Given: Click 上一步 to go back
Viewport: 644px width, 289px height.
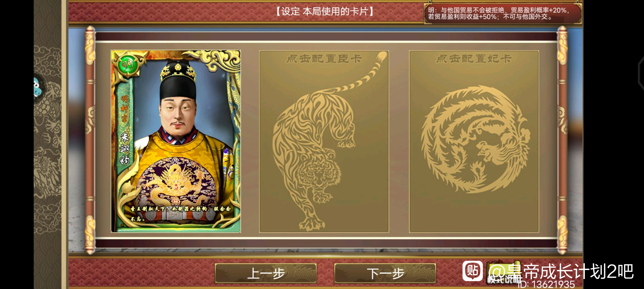Looking at the screenshot, I should click(x=266, y=273).
